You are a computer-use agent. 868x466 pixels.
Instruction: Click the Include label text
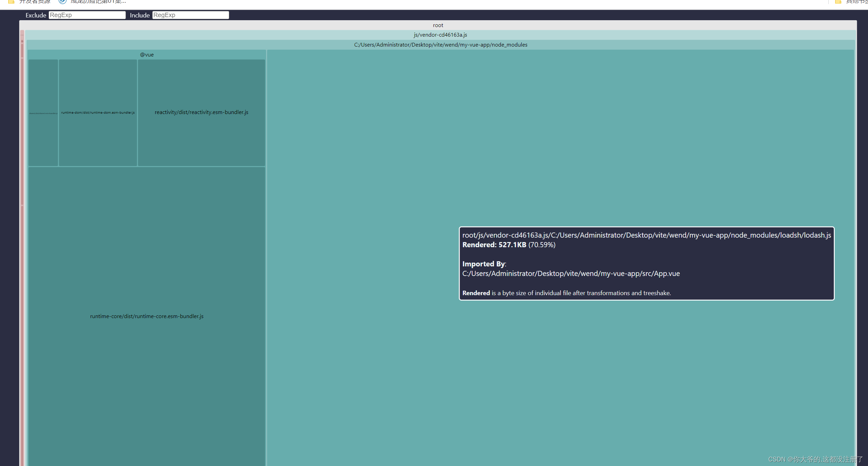click(x=140, y=15)
